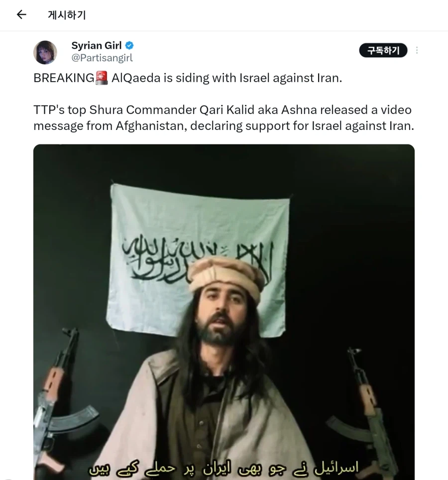Viewport: 448px width, 480px height.
Task: Go back using the left arrow
Action: point(21,14)
